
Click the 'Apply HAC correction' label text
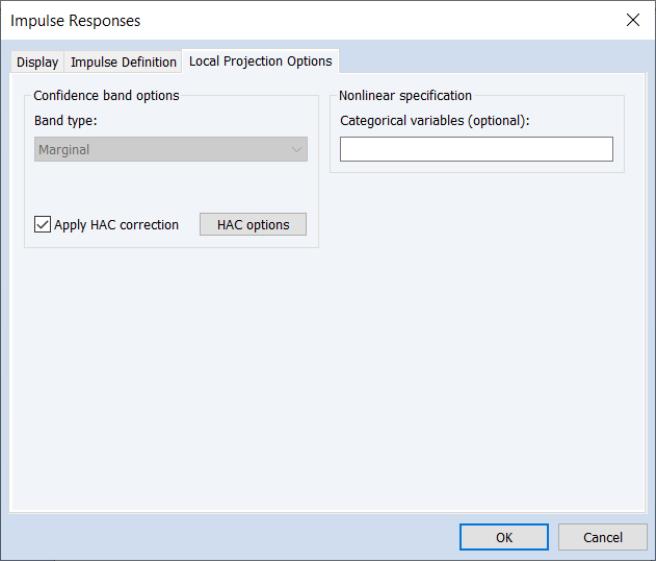tap(116, 225)
